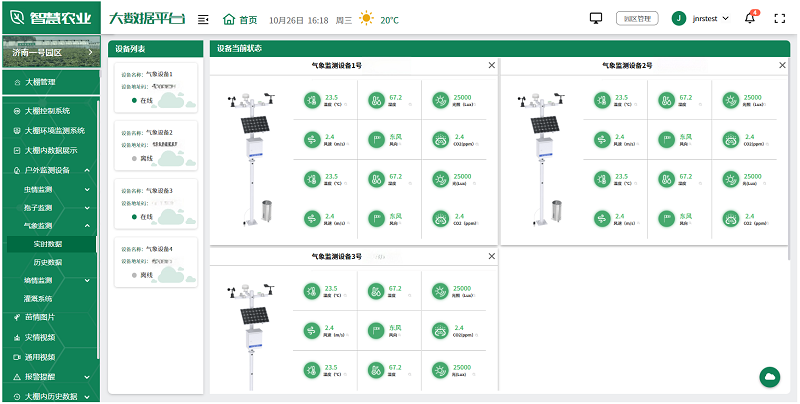Click the 园区管理 button
Viewport: 800px width, 404px height.
[x=637, y=19]
